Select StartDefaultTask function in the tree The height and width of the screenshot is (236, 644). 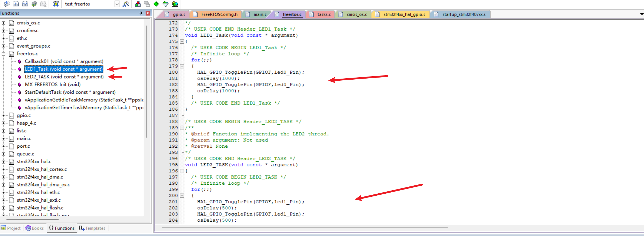[x=70, y=92]
